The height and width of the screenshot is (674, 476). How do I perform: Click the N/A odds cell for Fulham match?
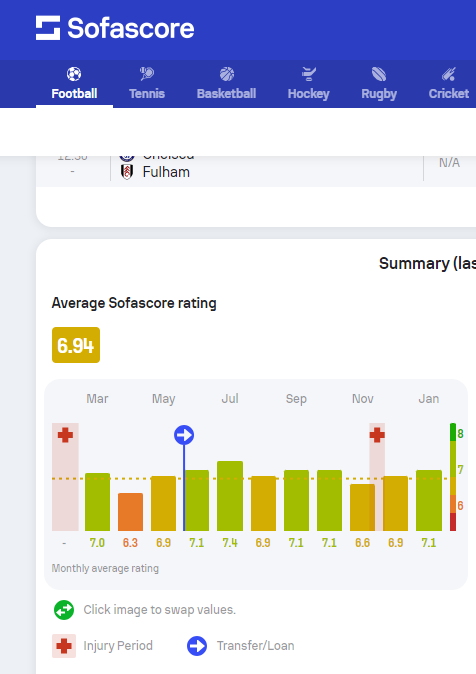(x=449, y=162)
